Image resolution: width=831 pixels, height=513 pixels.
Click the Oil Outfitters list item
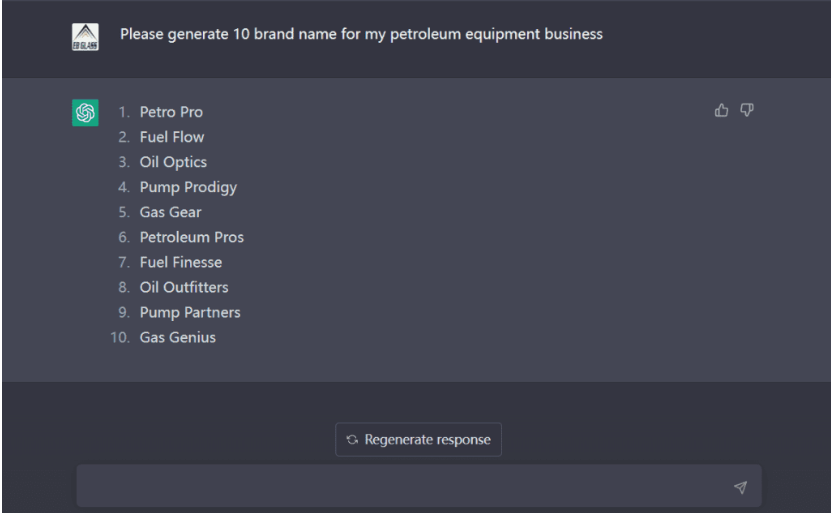point(184,287)
